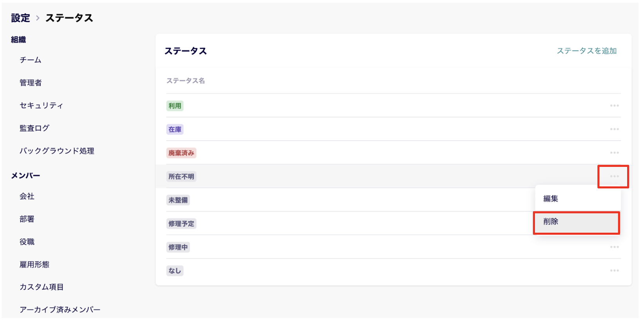Select バックグラウンド処理 in sidebar
The height and width of the screenshot is (322, 644).
click(57, 151)
